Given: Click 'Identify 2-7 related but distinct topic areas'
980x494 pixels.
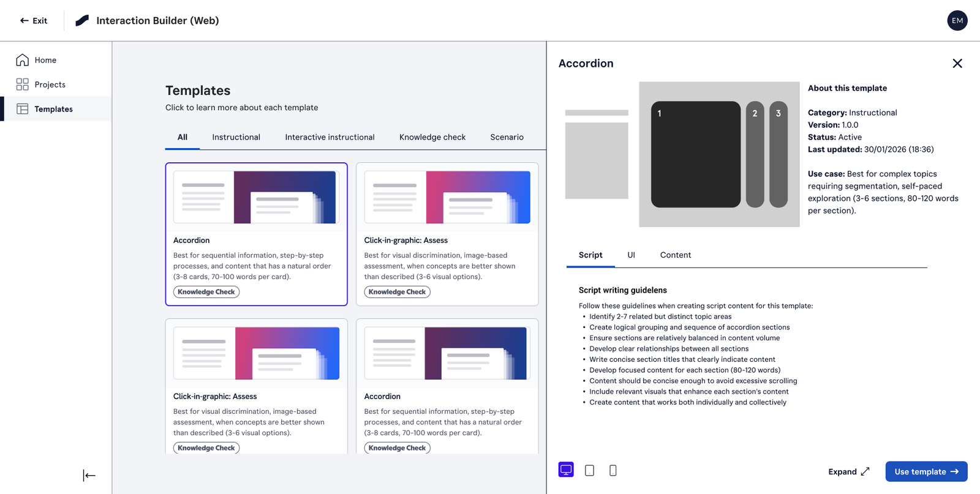Looking at the screenshot, I should pos(660,316).
